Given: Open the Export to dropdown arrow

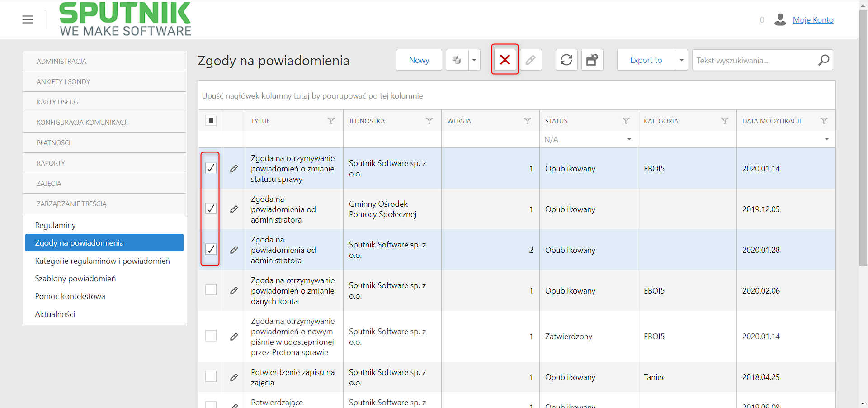Looking at the screenshot, I should coord(682,60).
